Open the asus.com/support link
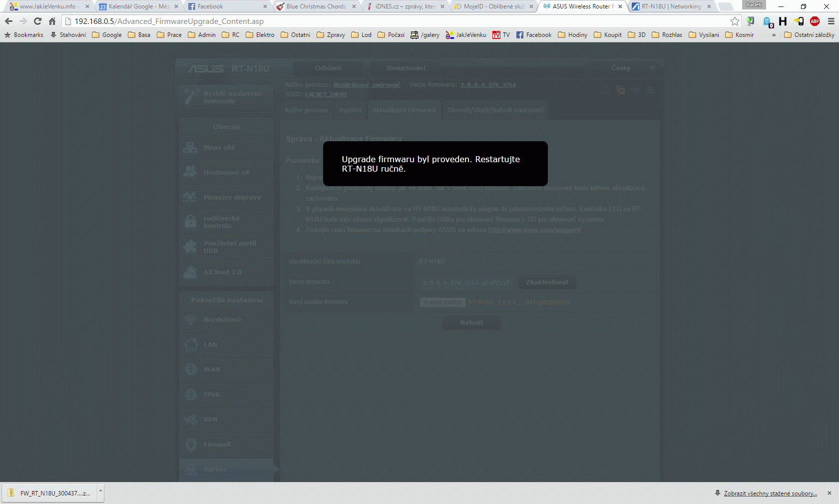839x504 pixels. point(534,230)
